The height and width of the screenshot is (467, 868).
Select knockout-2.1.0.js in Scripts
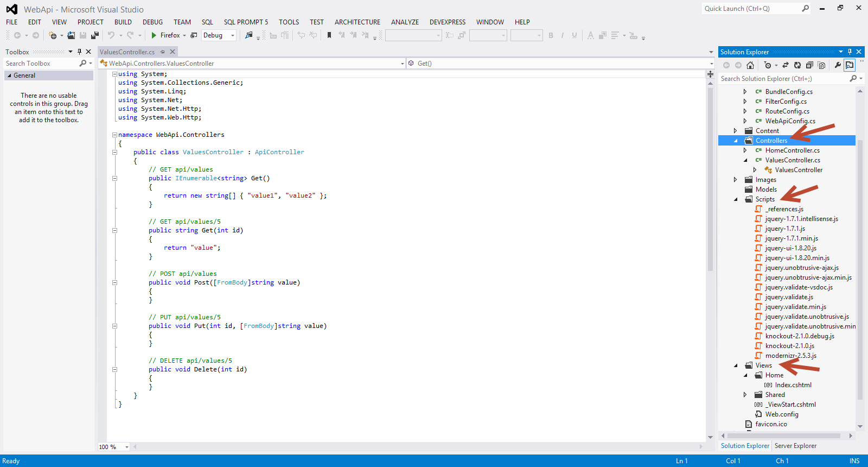pyautogui.click(x=790, y=346)
